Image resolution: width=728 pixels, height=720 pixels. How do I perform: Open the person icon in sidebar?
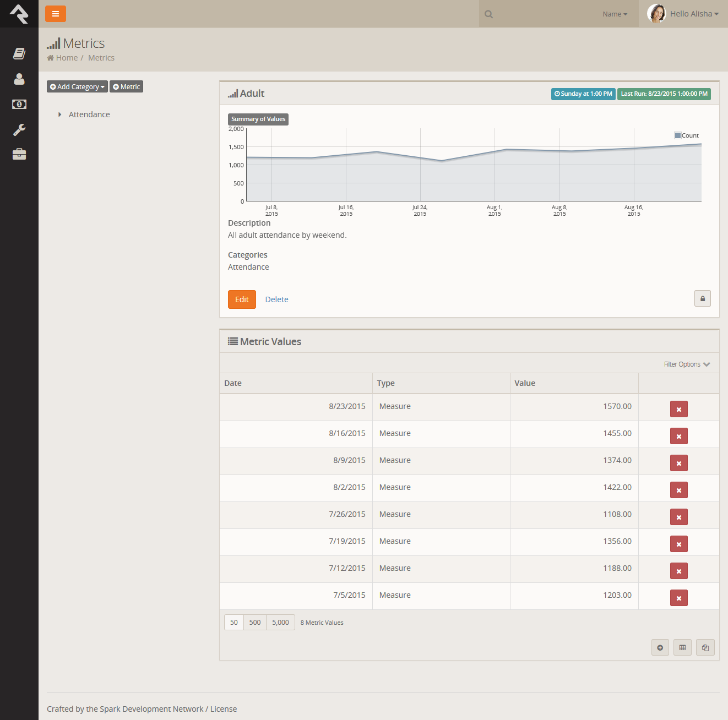pyautogui.click(x=19, y=79)
